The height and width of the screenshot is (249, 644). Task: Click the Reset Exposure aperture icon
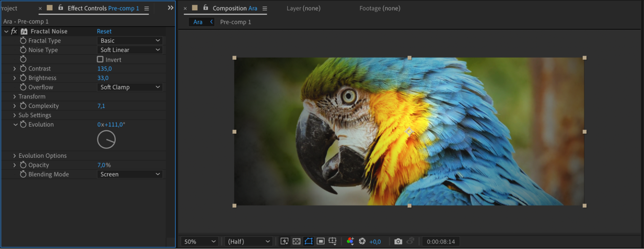362,241
